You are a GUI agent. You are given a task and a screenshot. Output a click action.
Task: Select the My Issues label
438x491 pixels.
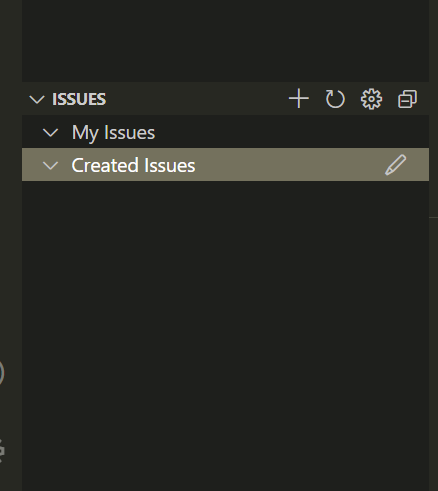[x=113, y=133]
